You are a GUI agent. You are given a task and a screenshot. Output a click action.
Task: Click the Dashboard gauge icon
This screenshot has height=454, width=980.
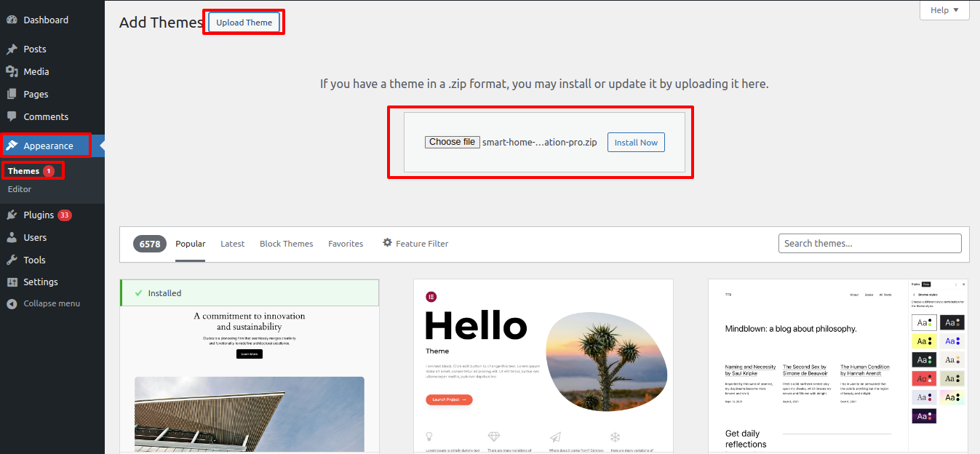point(12,20)
